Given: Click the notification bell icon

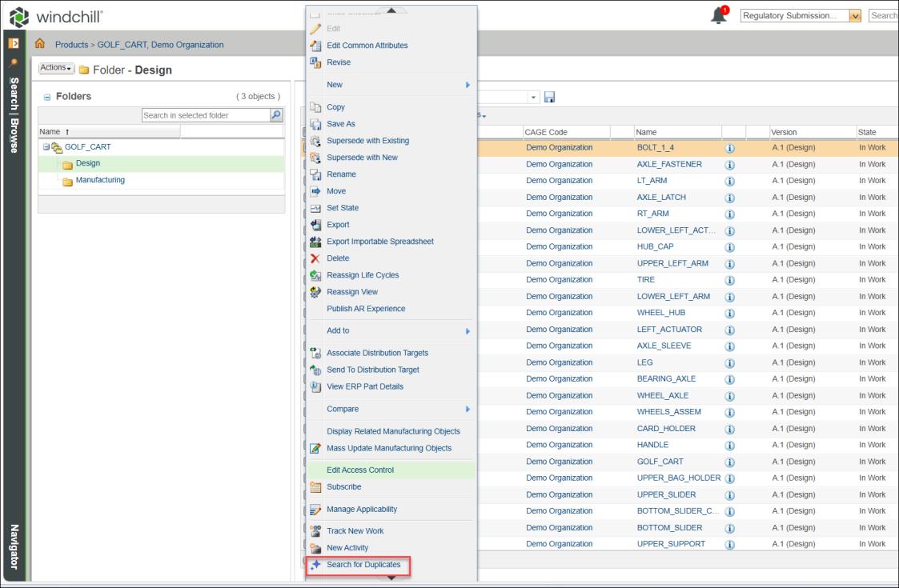Looking at the screenshot, I should (x=719, y=15).
